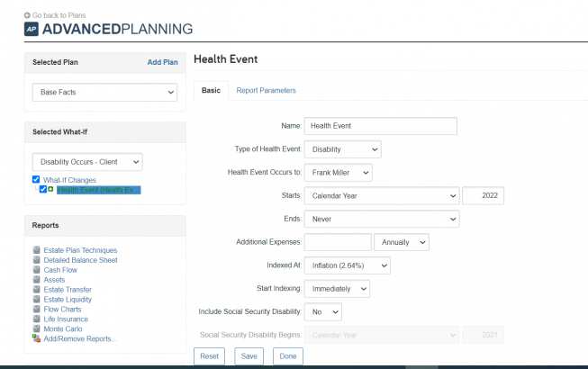Open the Starts Calendar Year dropdown
Viewport: 588px width, 369px height.
click(x=382, y=195)
